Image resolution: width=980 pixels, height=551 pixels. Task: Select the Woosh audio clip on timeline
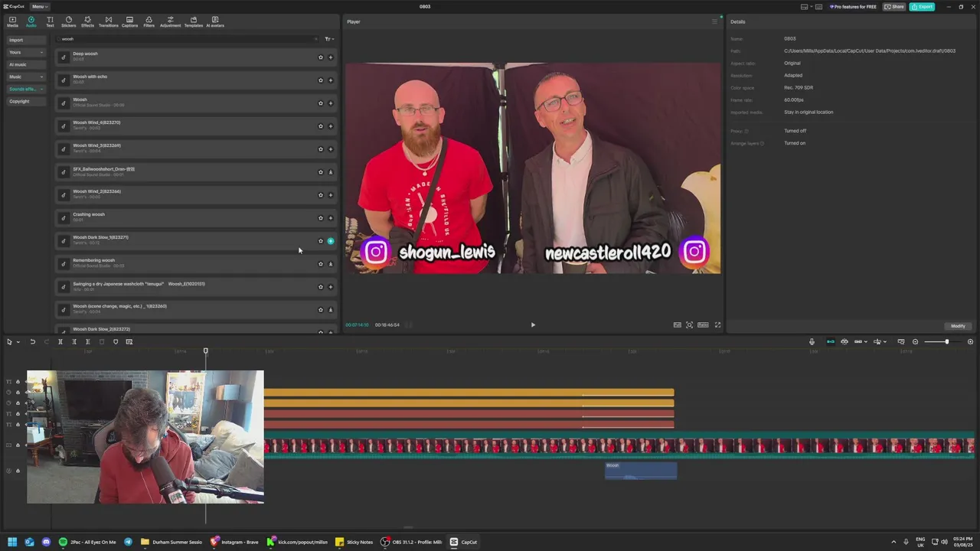641,471
